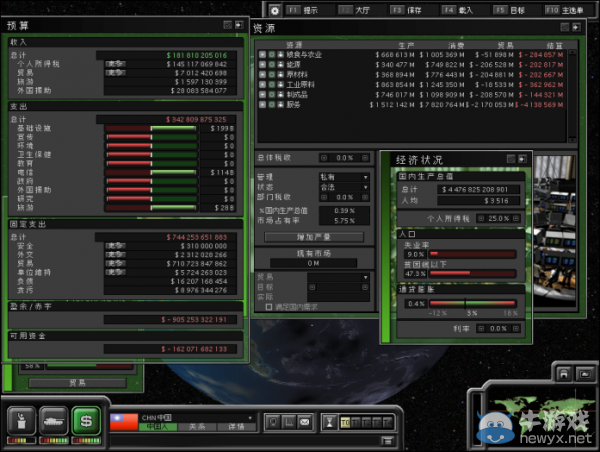Click the gear icon in the top bar

(x=274, y=10)
